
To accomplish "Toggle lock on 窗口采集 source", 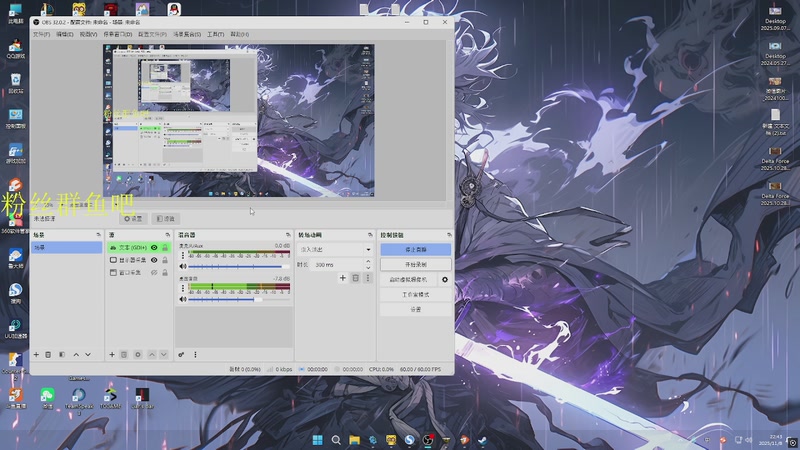I will tap(165, 273).
